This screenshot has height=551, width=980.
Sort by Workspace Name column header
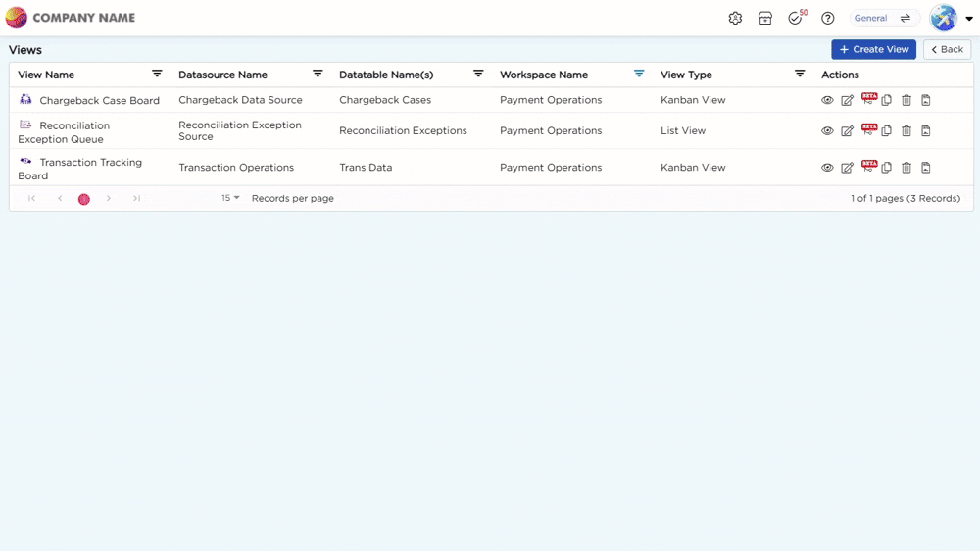click(x=544, y=75)
